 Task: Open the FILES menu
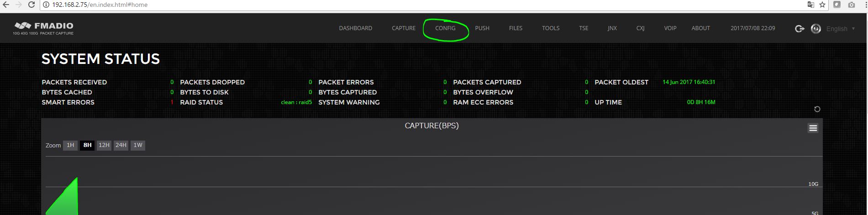[x=516, y=28]
